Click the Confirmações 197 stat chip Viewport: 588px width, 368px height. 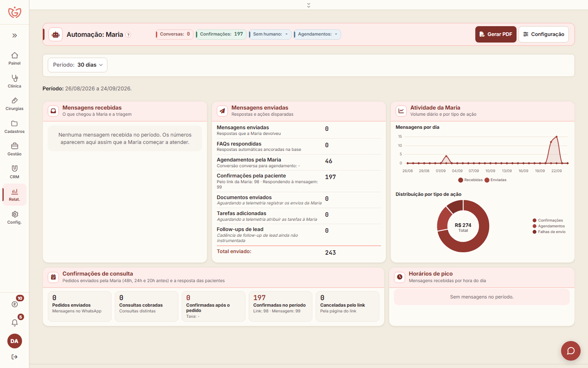coord(221,34)
